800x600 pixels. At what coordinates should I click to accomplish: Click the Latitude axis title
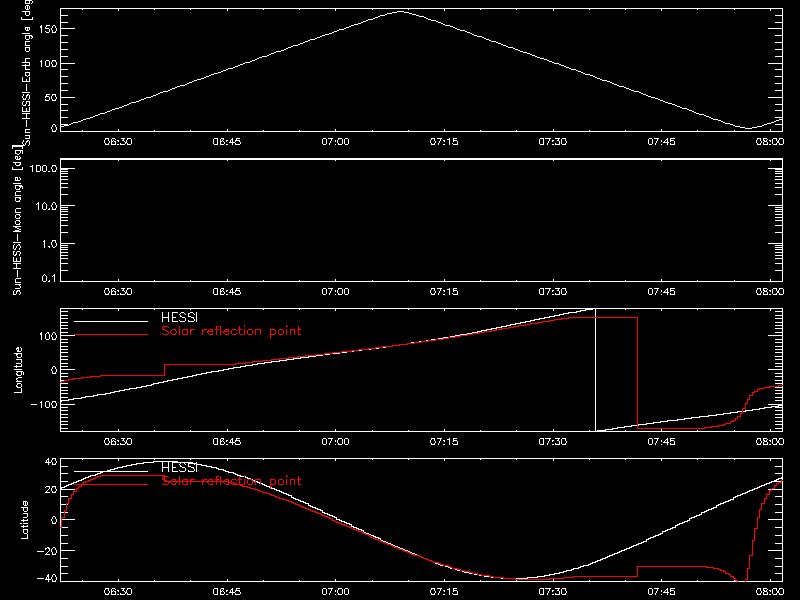24,520
